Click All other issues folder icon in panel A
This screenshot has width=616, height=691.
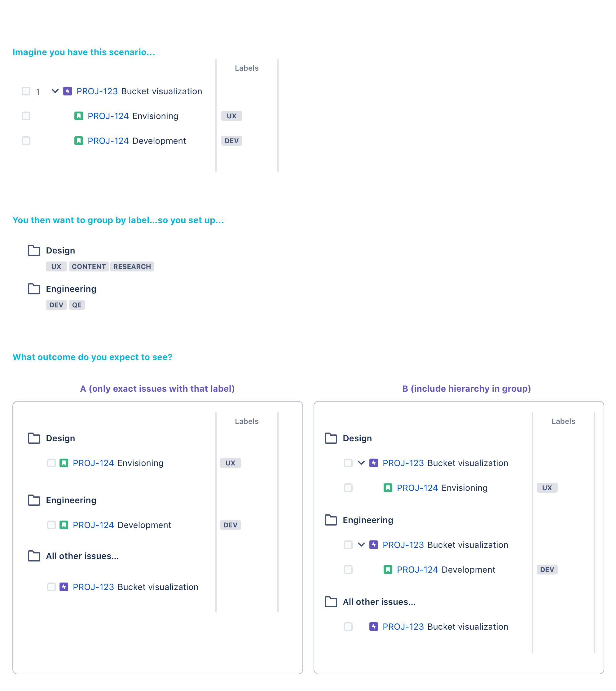click(x=34, y=556)
